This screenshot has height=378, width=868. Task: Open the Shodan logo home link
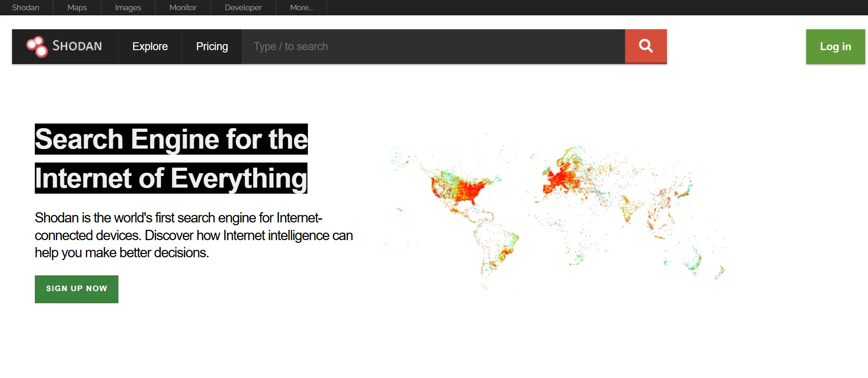[x=65, y=46]
